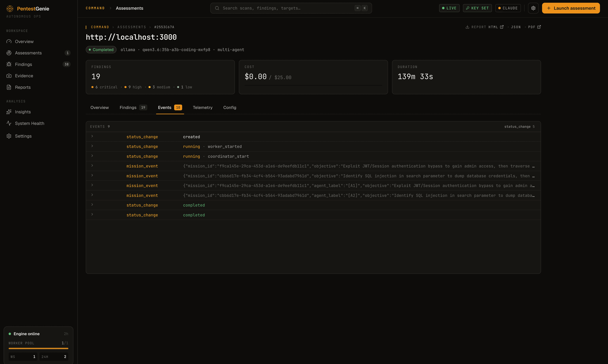Click the plus icon on Launch assessment
The width and height of the screenshot is (608, 364).
pos(549,8)
